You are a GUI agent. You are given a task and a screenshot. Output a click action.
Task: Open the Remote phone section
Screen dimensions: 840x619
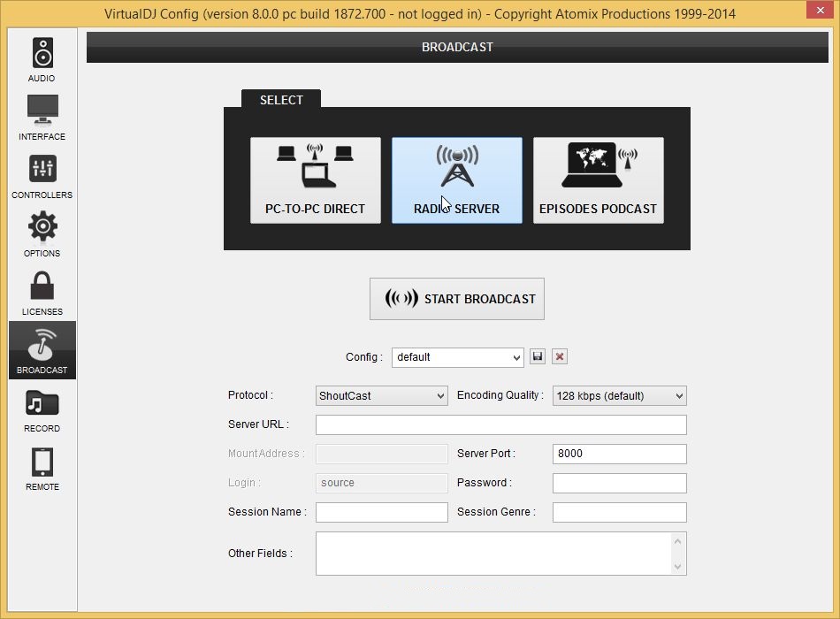pos(42,469)
